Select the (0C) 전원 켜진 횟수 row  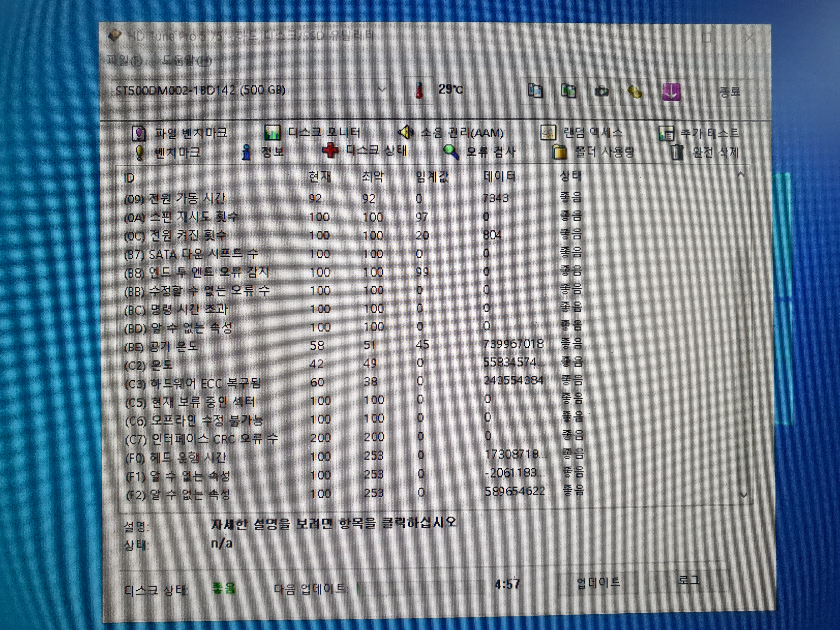point(353,235)
